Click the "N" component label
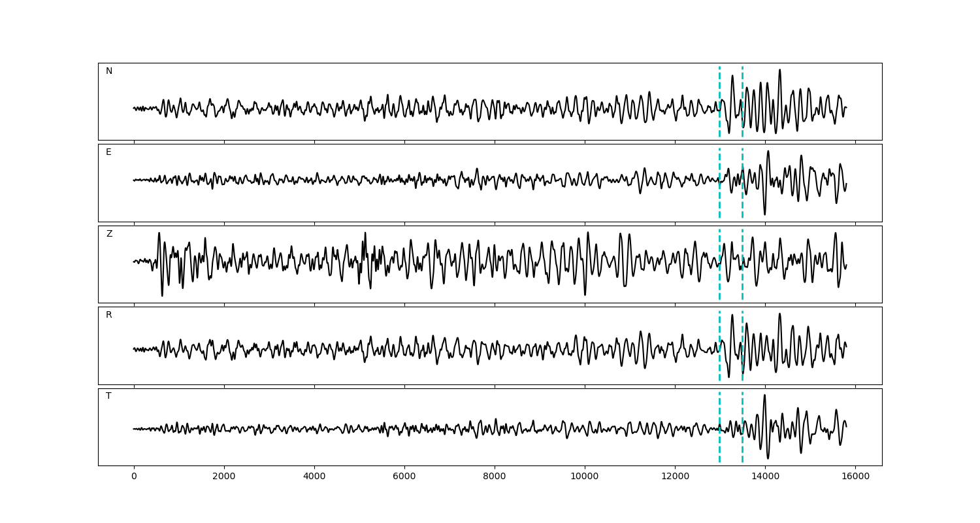Viewport: 980px width, 523px height. [109, 71]
